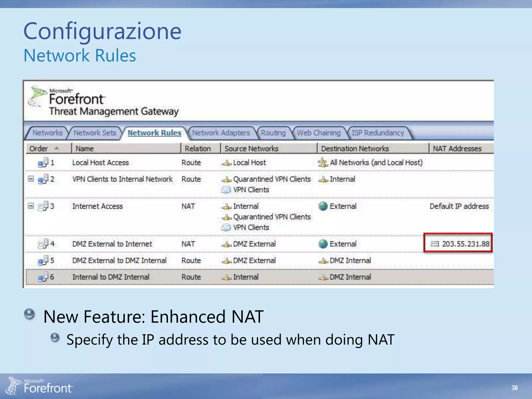532x399 pixels.
Task: Click NAT relation of Internet Access rule
Action: tap(188, 206)
